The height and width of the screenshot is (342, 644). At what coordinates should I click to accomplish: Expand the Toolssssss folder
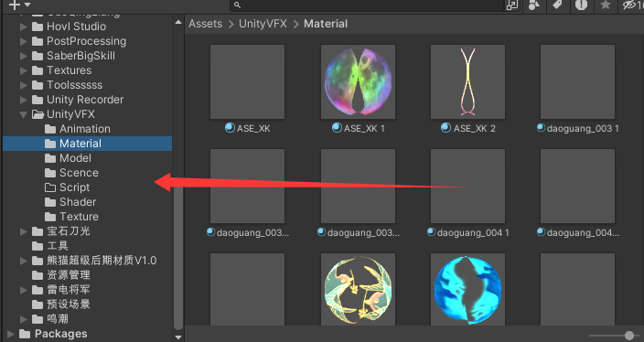point(24,85)
